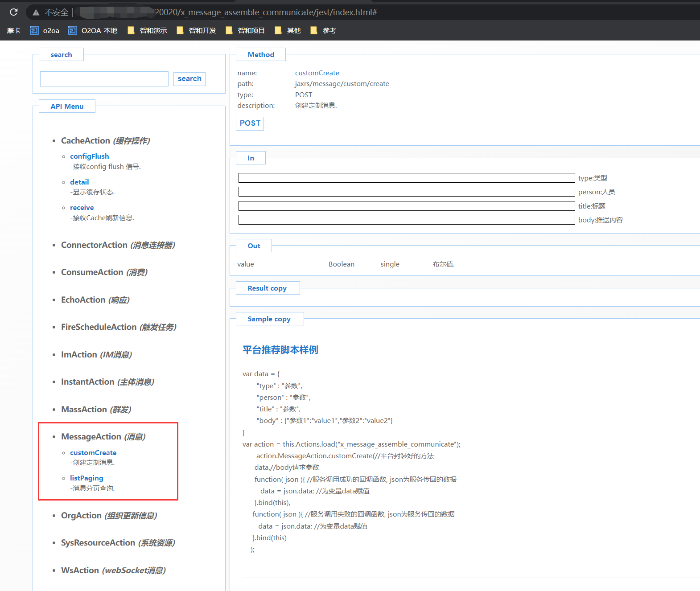700x591 pixels.
Task: Click the type:类型 input field
Action: click(x=407, y=178)
